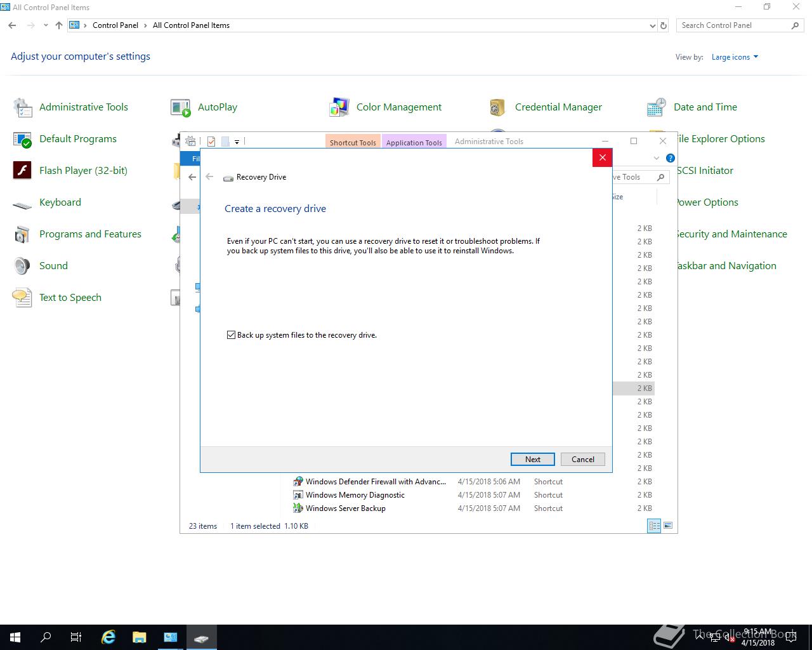Select the Application Tools ribbon tab
This screenshot has width=812, height=650.
[x=414, y=142]
